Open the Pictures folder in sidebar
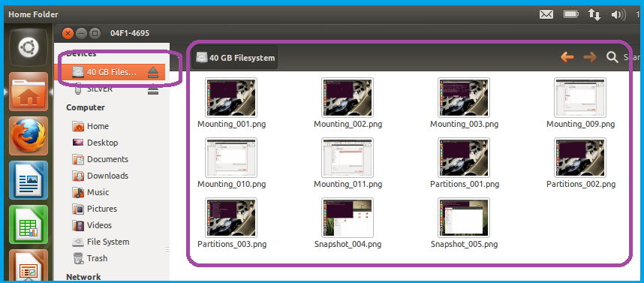The height and width of the screenshot is (283, 644). coord(102,209)
